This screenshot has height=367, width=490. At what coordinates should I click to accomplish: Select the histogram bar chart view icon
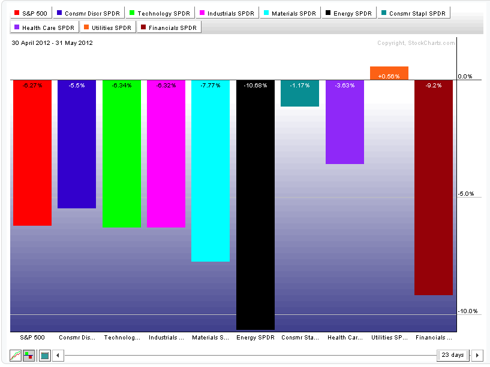pos(29,355)
